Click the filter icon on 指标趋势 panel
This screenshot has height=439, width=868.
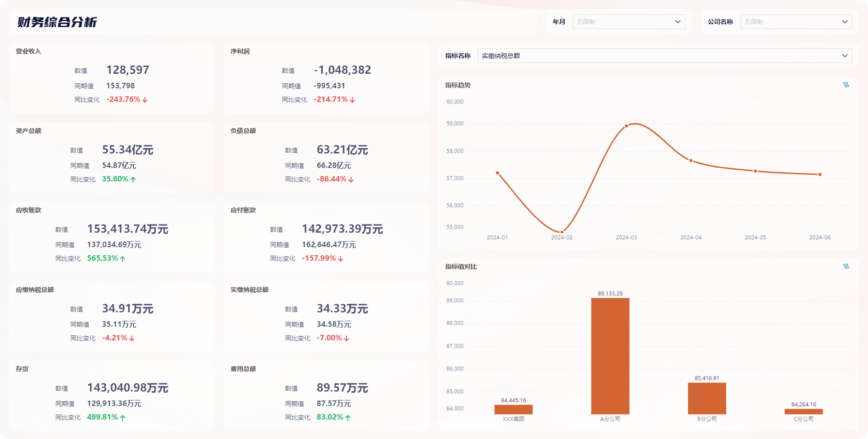pos(846,85)
